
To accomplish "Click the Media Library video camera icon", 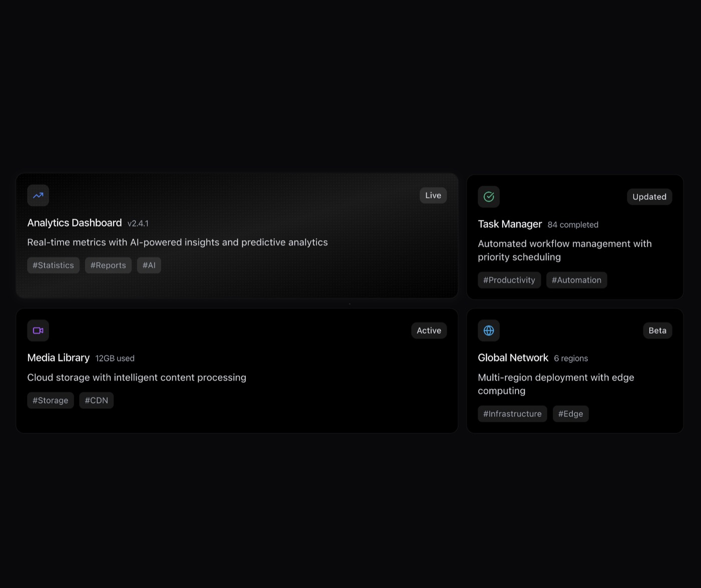I will point(38,330).
